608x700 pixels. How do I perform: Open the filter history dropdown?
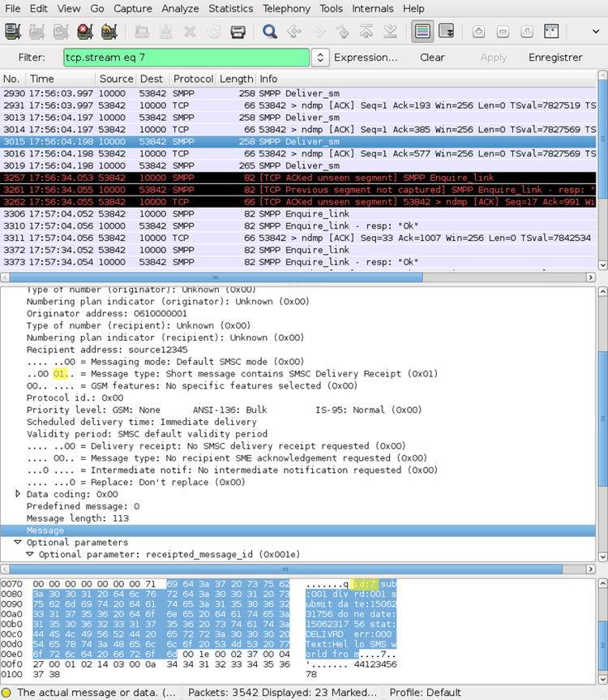320,58
